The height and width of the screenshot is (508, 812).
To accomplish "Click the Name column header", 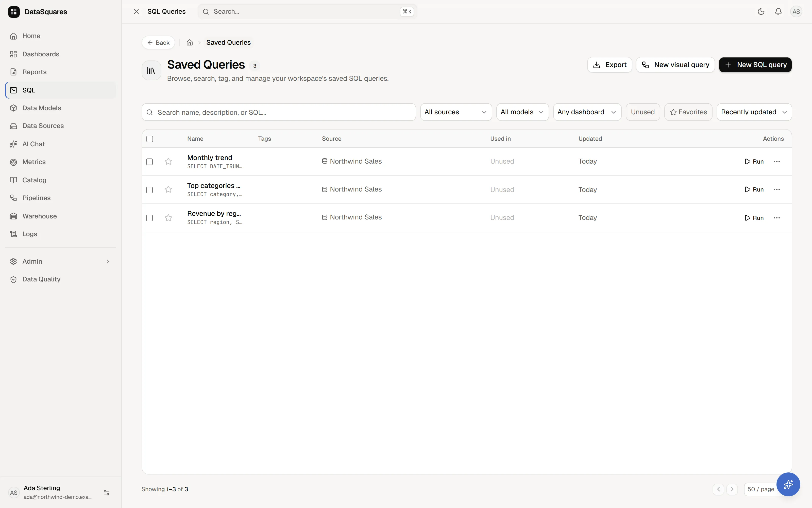I will click(x=195, y=139).
